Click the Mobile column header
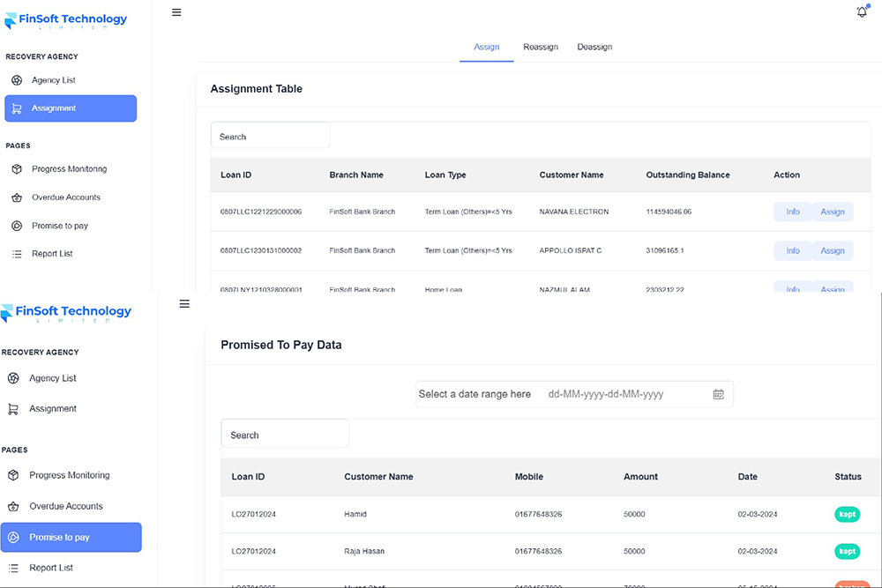Image resolution: width=882 pixels, height=588 pixels. tap(529, 477)
